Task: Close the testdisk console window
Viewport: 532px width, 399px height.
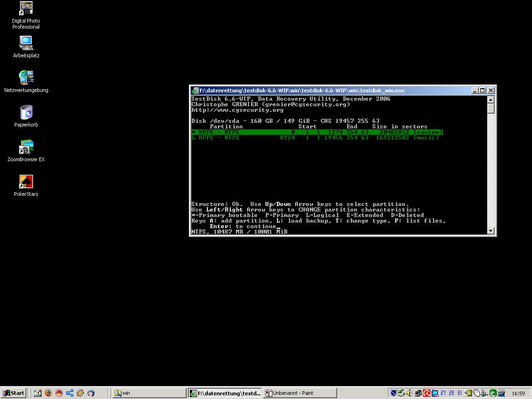Action: coord(491,91)
